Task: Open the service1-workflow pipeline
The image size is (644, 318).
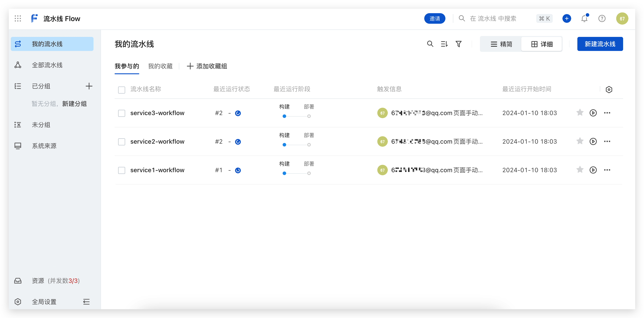Action: pyautogui.click(x=157, y=170)
